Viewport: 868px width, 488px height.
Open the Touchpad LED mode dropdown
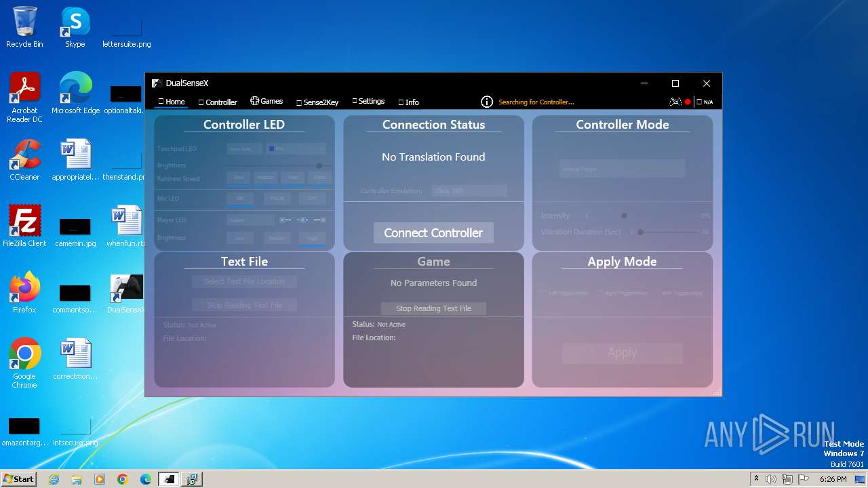(244, 148)
